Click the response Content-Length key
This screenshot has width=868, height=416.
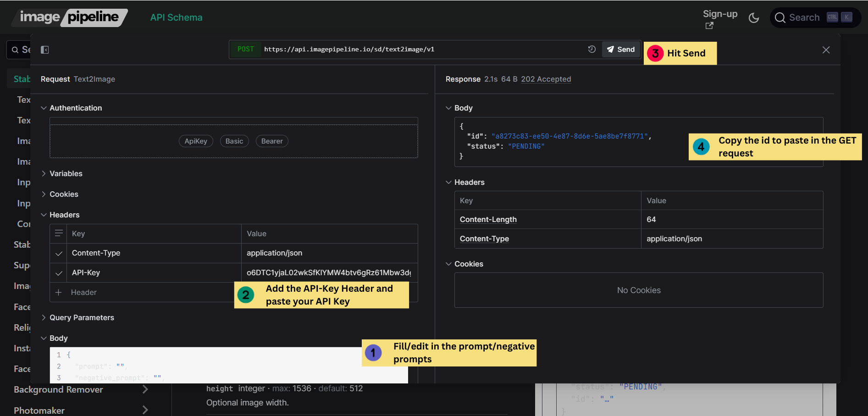pos(488,219)
